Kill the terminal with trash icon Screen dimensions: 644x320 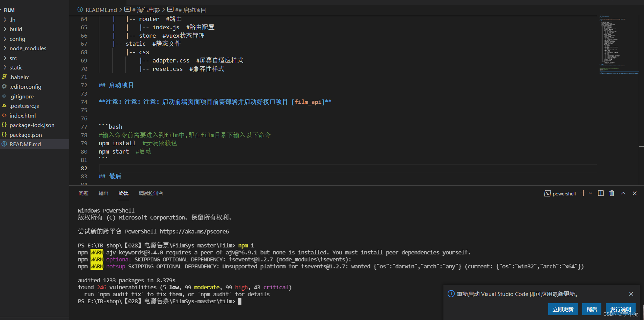coord(612,193)
